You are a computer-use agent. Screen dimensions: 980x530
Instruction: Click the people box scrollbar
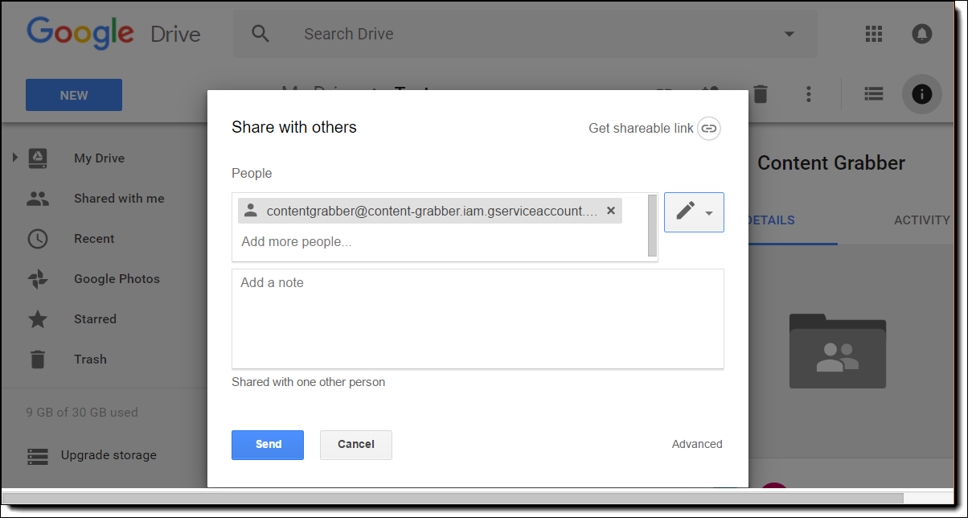(652, 225)
